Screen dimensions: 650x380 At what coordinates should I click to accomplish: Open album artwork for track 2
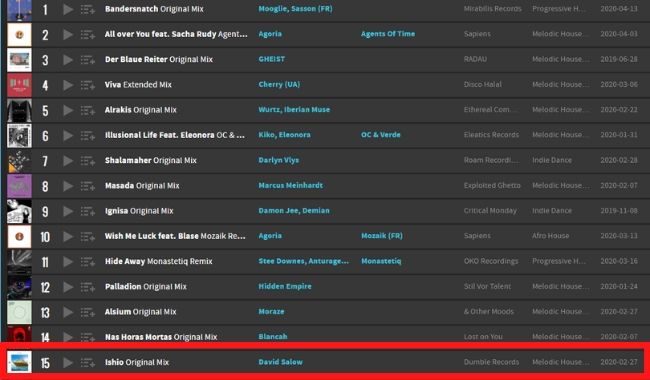tap(19, 34)
